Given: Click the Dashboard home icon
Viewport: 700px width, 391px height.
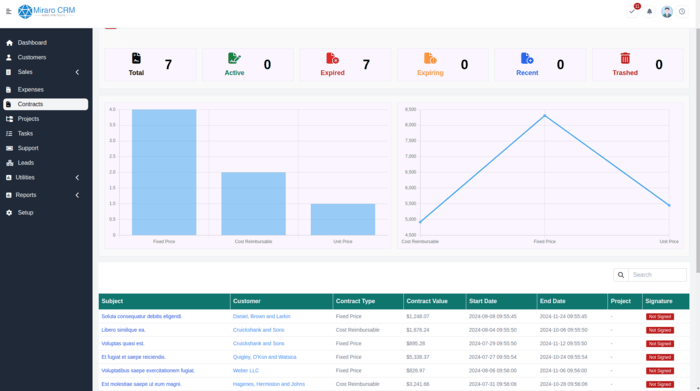Looking at the screenshot, I should [9, 43].
